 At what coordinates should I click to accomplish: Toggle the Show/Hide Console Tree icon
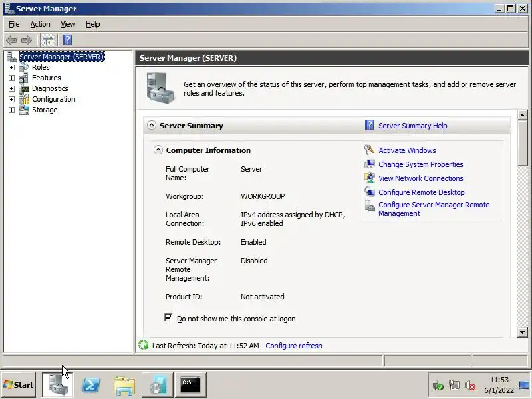pos(47,41)
